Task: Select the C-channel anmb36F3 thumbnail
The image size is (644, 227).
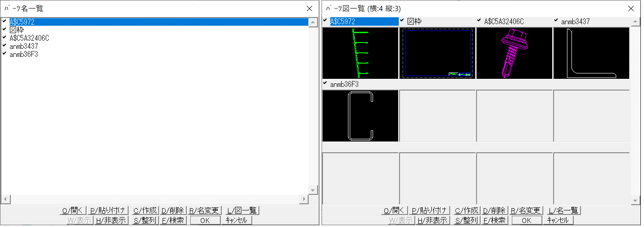Action: point(361,116)
